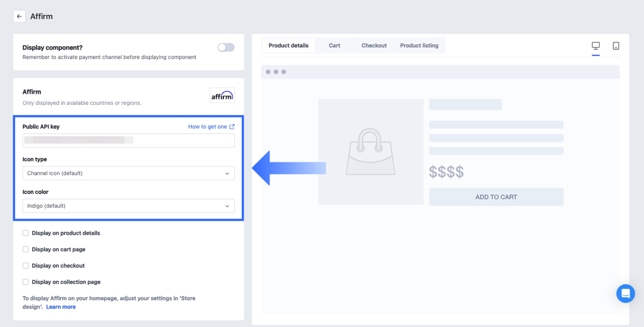Click the Icon color label

pos(36,192)
